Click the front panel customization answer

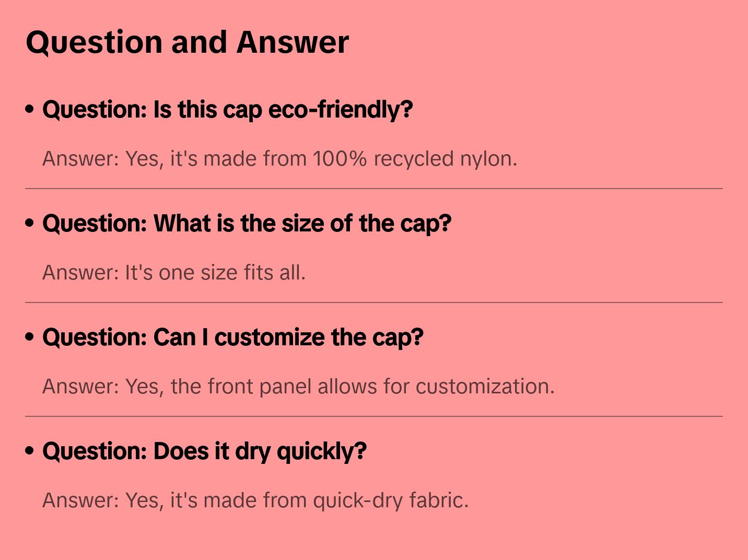point(298,387)
